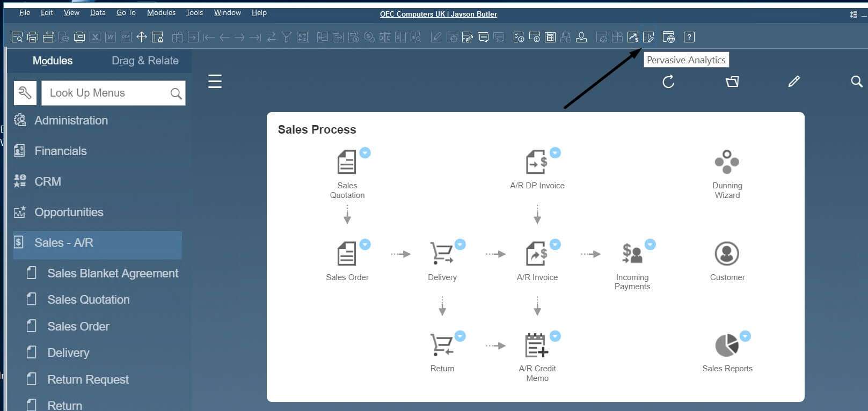Image resolution: width=868 pixels, height=411 pixels.
Task: Expand dropdown beside Sales Order process icon
Action: tap(365, 245)
